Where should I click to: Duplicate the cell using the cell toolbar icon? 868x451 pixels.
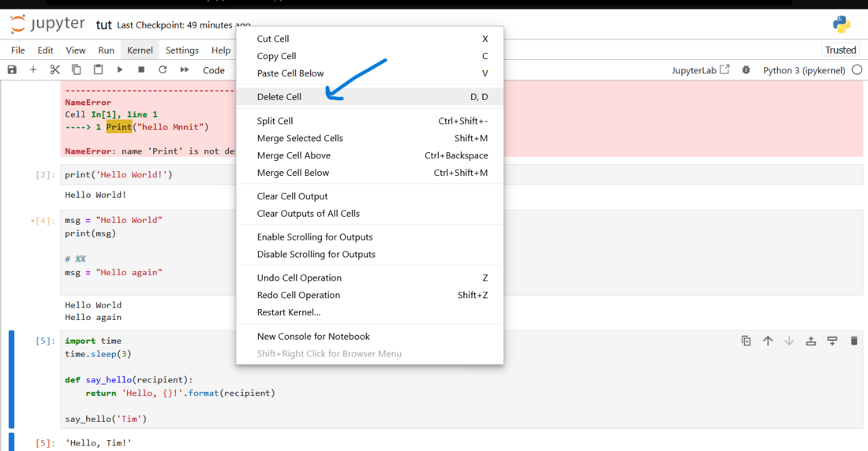[x=746, y=341]
